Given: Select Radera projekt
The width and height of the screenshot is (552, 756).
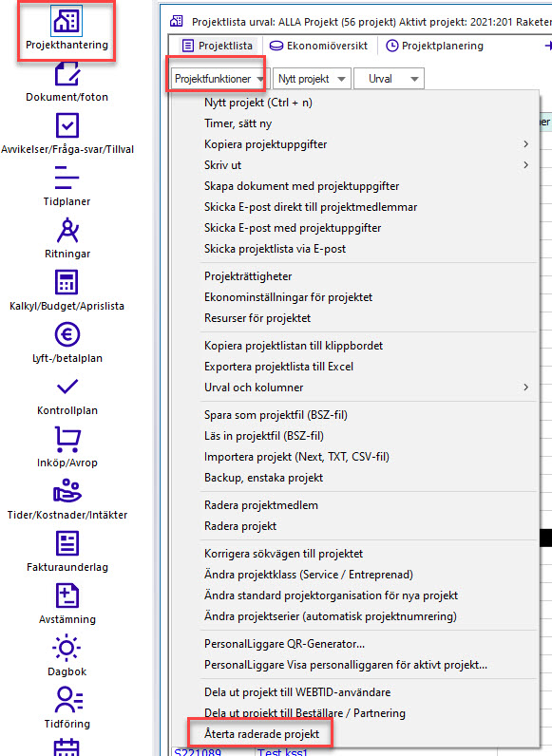Looking at the screenshot, I should click(x=240, y=526).
